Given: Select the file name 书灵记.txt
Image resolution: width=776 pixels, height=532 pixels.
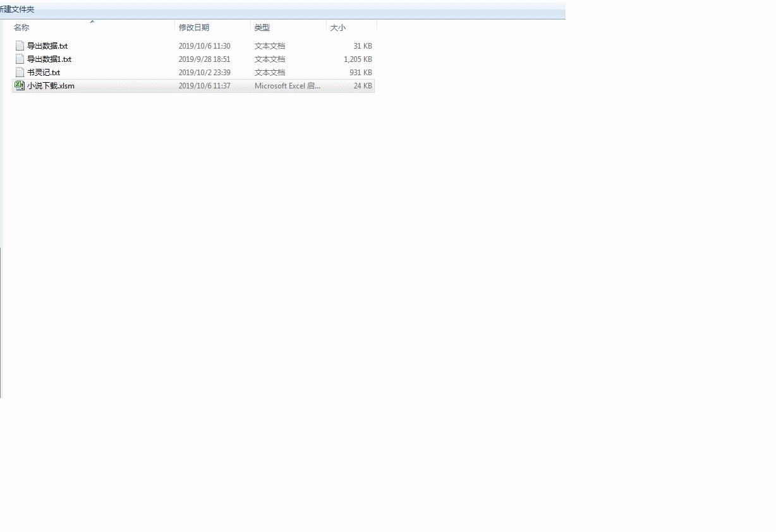Looking at the screenshot, I should tap(44, 73).
